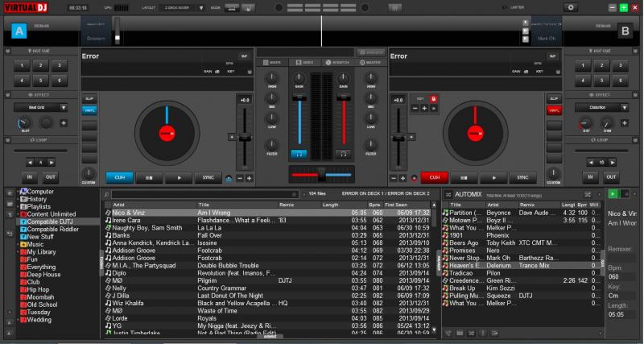
Task: Toggle the A deck select button
Action: [x=19, y=31]
